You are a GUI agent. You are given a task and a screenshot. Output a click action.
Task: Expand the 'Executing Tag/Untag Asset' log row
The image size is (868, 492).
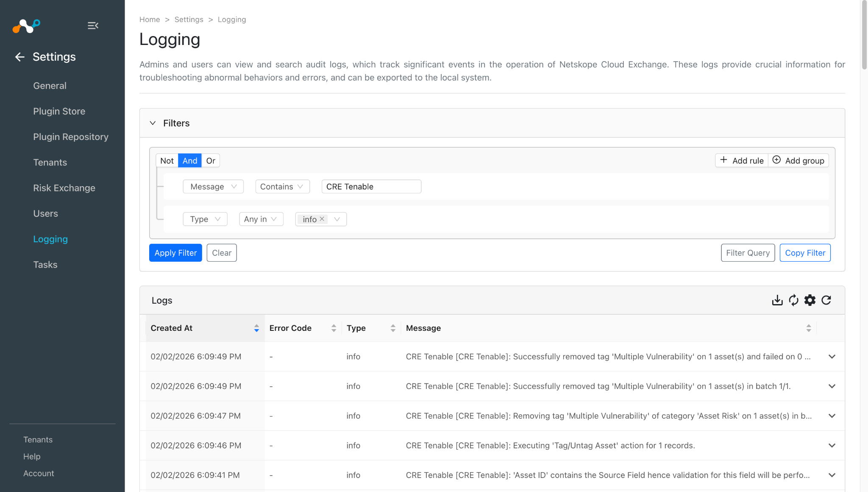point(832,446)
